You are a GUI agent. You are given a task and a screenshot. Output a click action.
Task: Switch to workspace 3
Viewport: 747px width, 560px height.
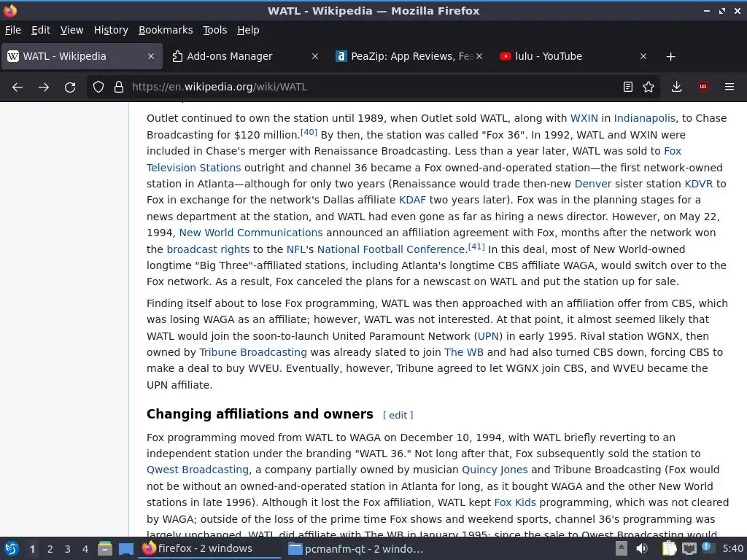point(68,549)
